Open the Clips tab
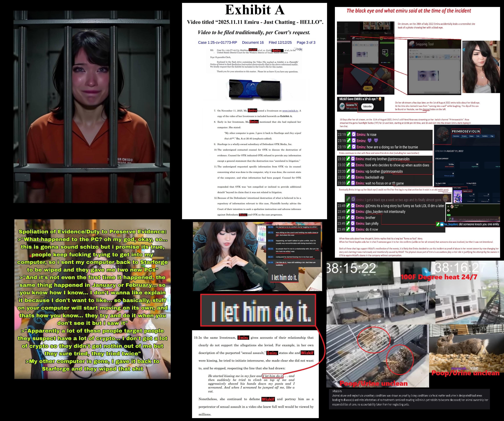The width and height of the screenshot is (504, 421). coord(492,136)
